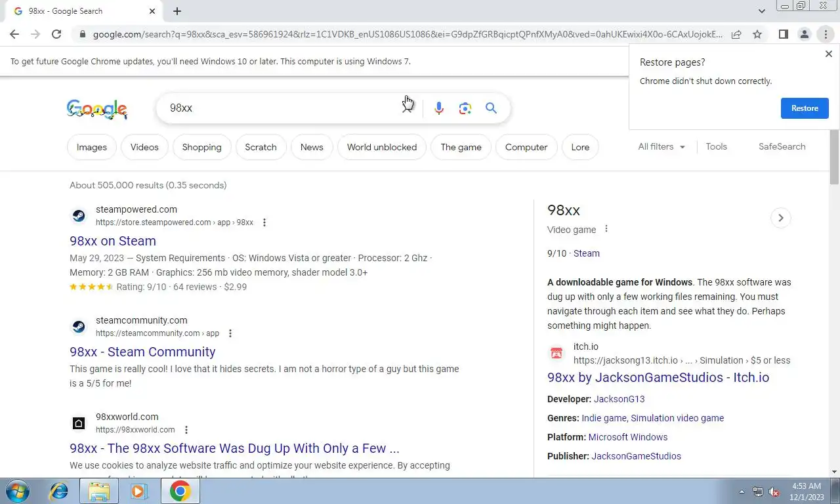Image resolution: width=840 pixels, height=504 pixels.
Task: Open the tab search dropdown arrow
Action: (x=761, y=11)
